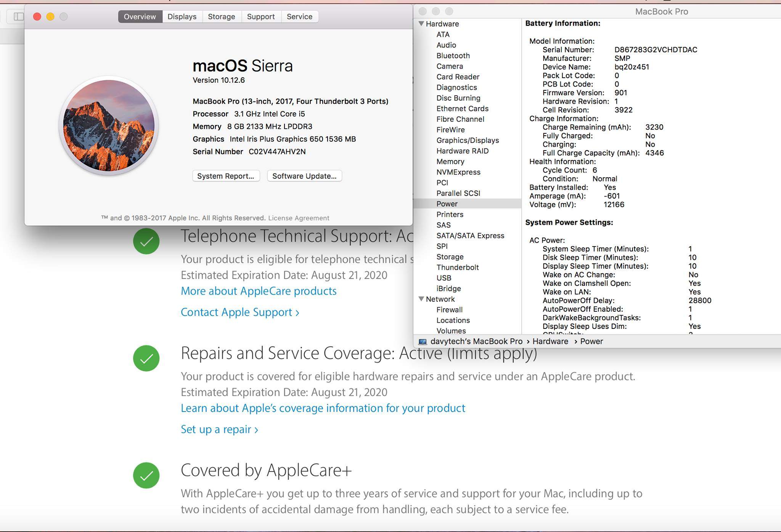Select Firewall under Network

point(449,310)
